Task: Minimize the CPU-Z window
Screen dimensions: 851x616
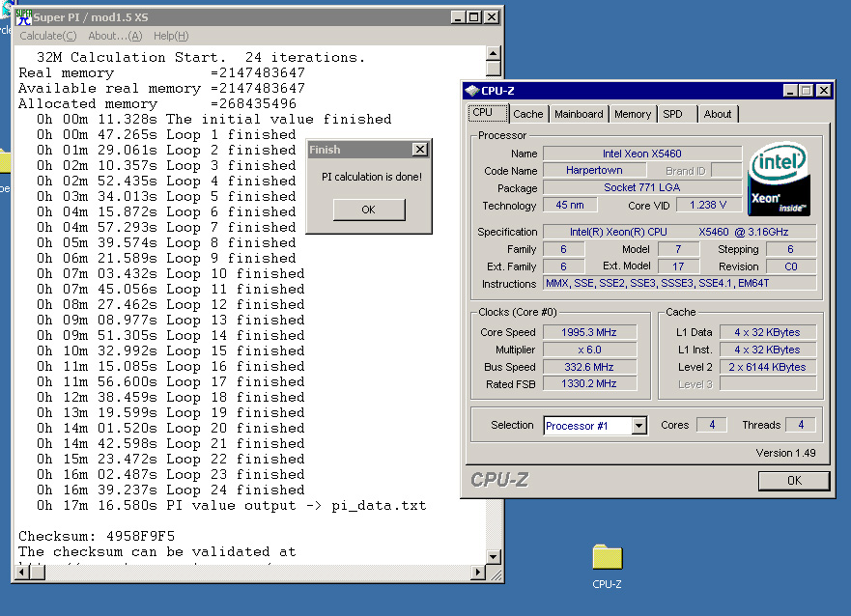Action: coord(790,91)
